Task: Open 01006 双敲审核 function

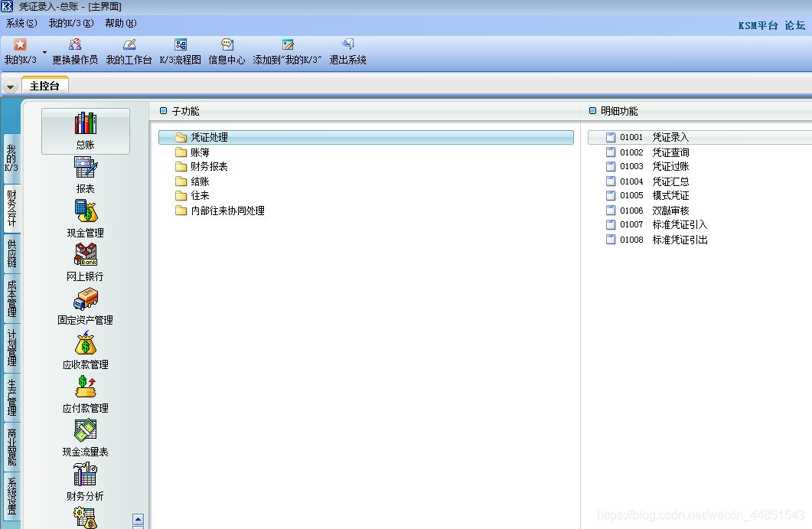Action: (x=647, y=211)
